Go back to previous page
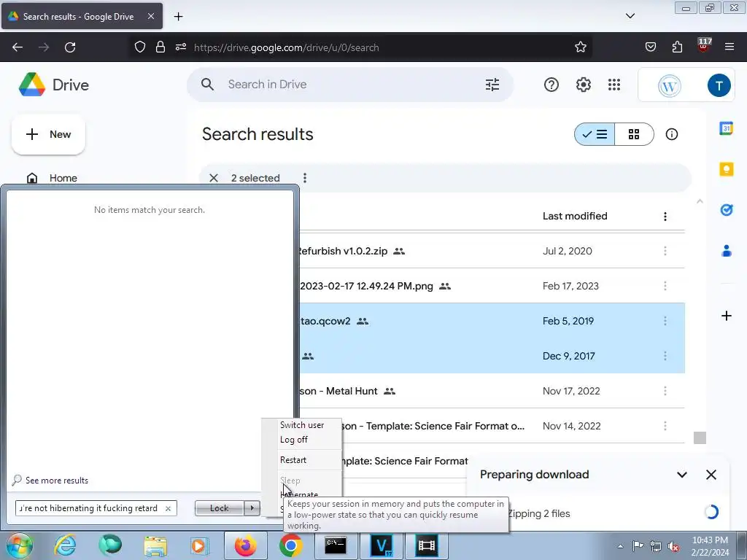This screenshot has height=560, width=747. click(x=18, y=47)
